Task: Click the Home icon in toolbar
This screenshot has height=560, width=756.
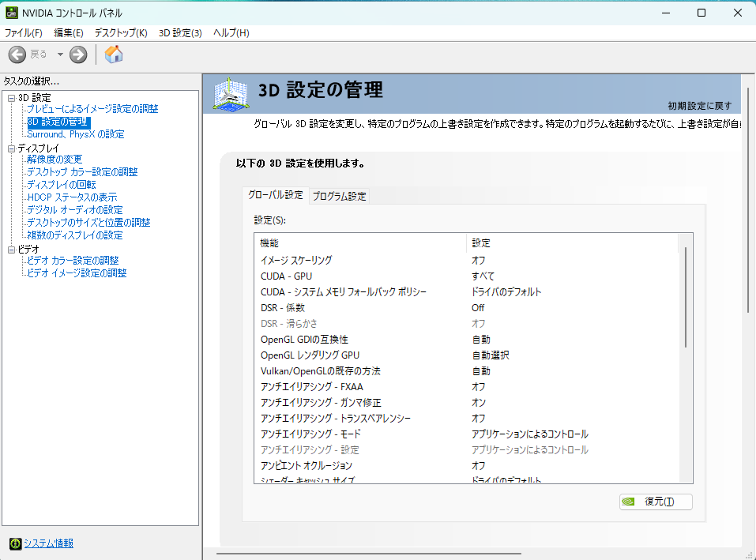Action: [x=114, y=54]
